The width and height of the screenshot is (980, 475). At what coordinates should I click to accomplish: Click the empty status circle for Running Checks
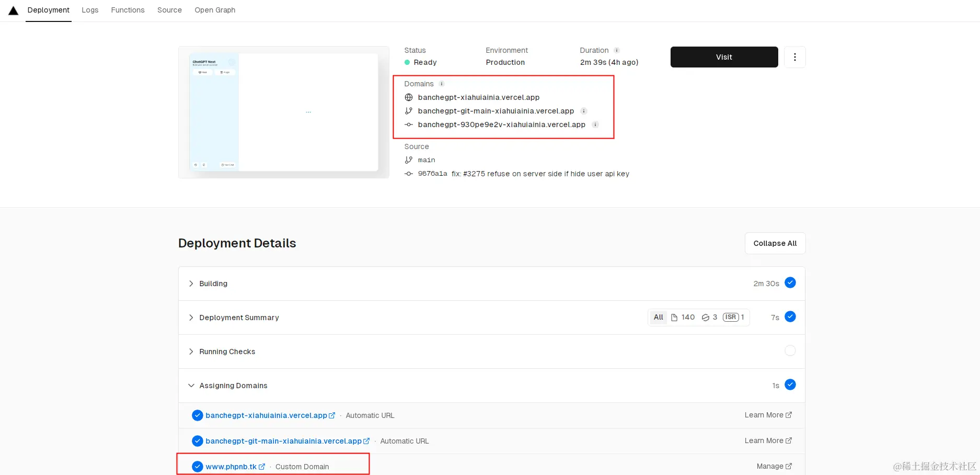click(790, 350)
